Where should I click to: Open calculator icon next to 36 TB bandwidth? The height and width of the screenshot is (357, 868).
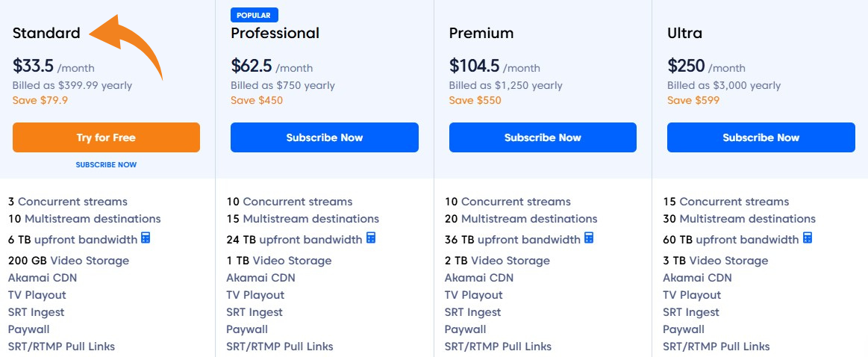tap(589, 238)
